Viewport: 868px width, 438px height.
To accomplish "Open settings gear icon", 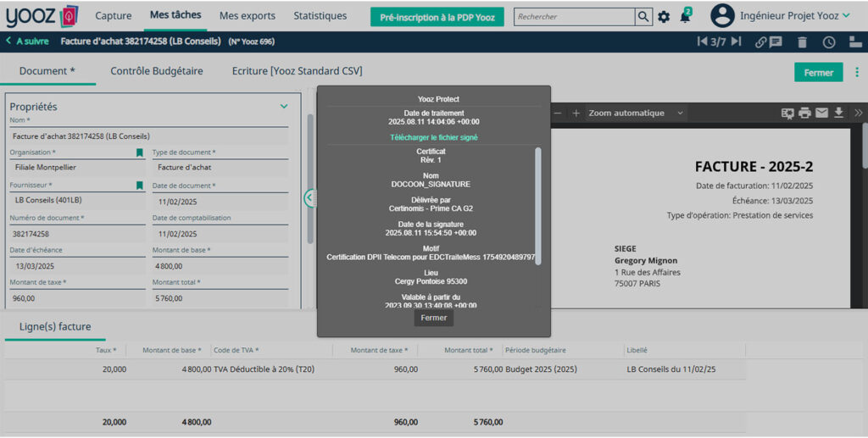I will pos(664,17).
